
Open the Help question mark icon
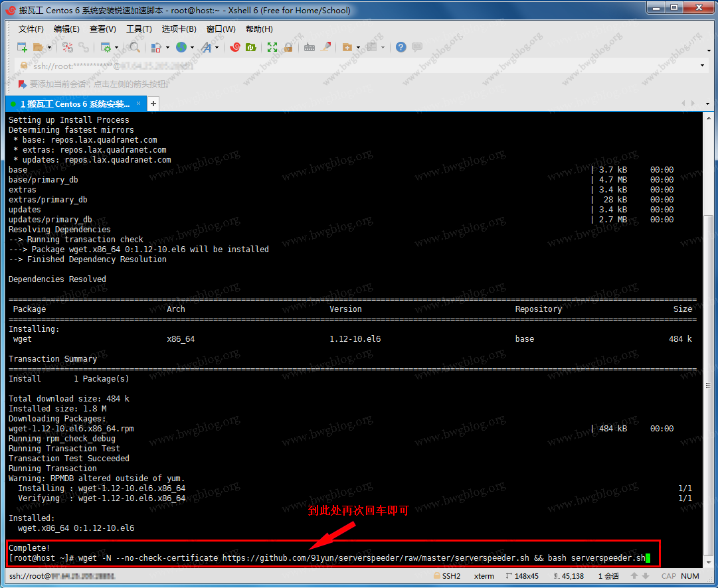(x=401, y=47)
